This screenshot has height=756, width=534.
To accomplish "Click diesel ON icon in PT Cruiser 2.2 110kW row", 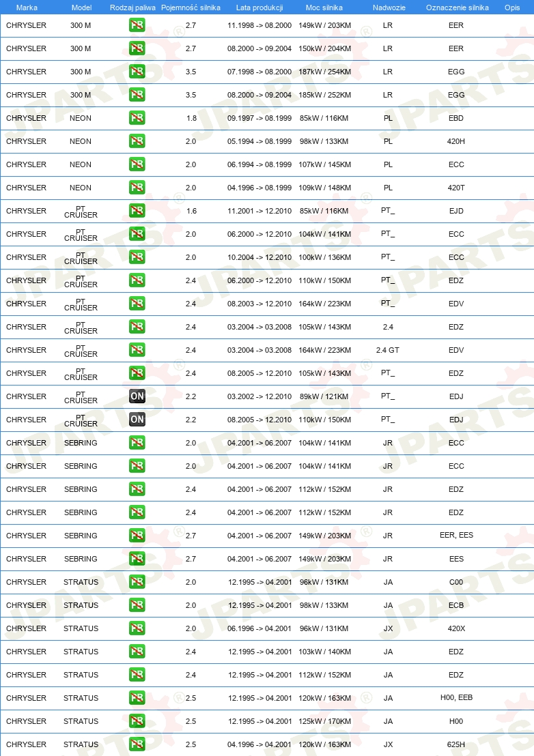I will point(137,419).
